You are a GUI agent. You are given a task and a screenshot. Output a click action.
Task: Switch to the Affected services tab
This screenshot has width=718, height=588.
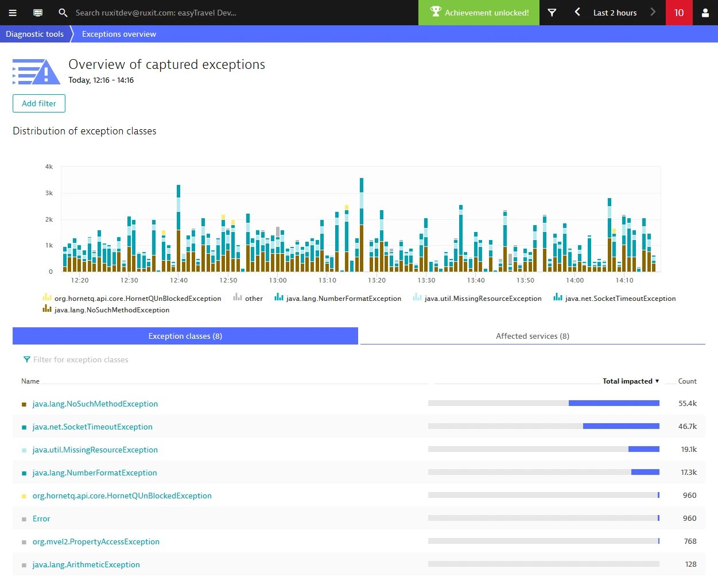click(532, 336)
